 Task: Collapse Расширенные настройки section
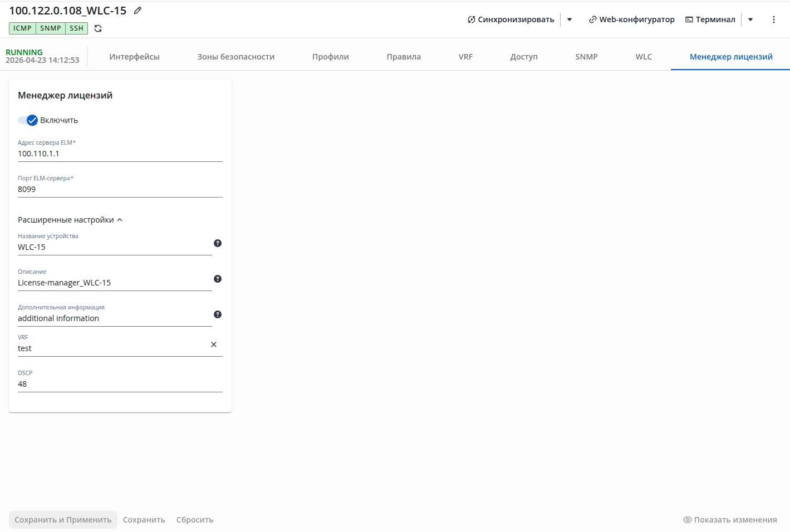(70, 220)
